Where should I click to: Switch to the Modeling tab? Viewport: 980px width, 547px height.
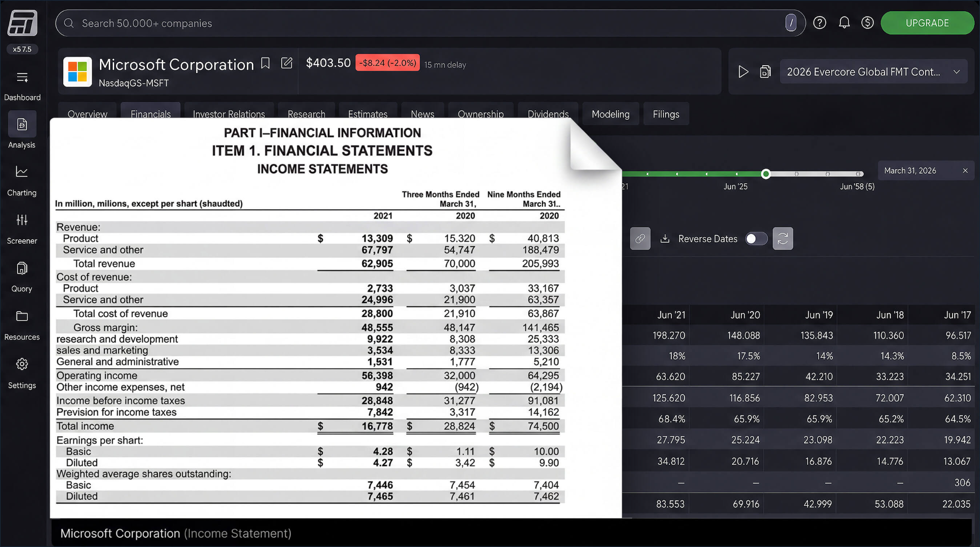610,114
